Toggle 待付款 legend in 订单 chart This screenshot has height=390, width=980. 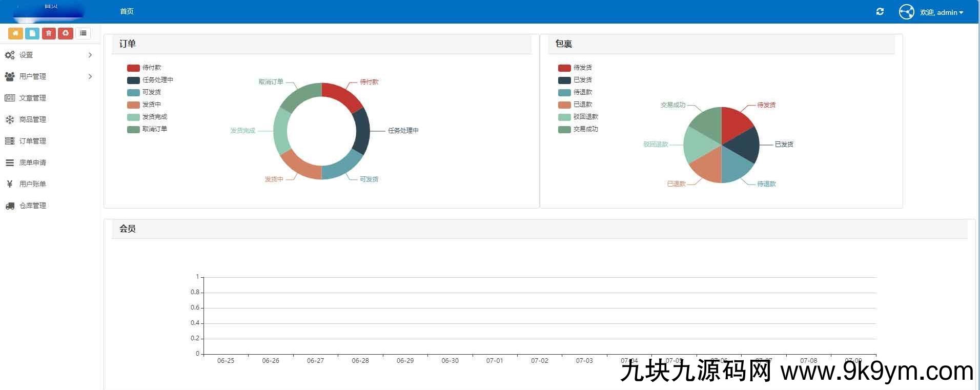pos(144,68)
